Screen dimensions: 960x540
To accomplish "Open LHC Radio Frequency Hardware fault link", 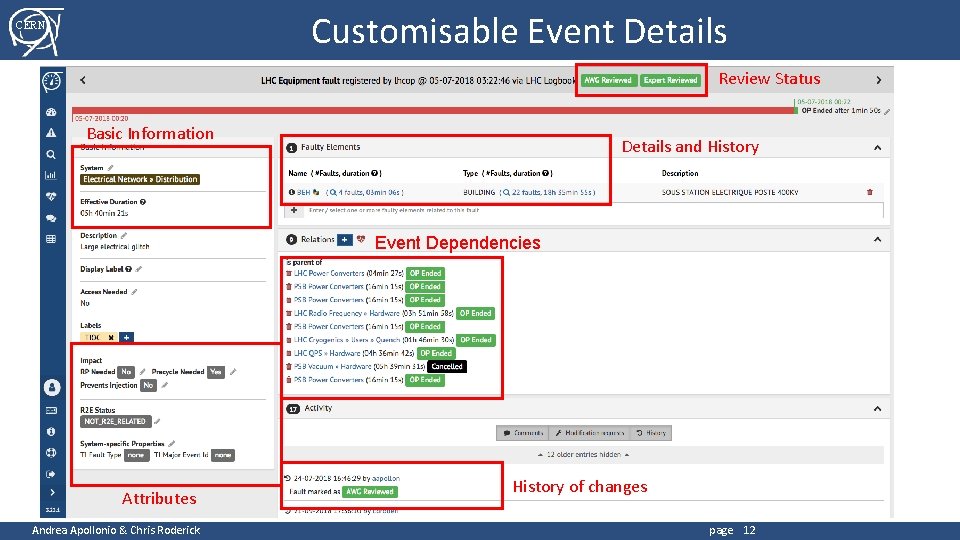I will point(347,313).
